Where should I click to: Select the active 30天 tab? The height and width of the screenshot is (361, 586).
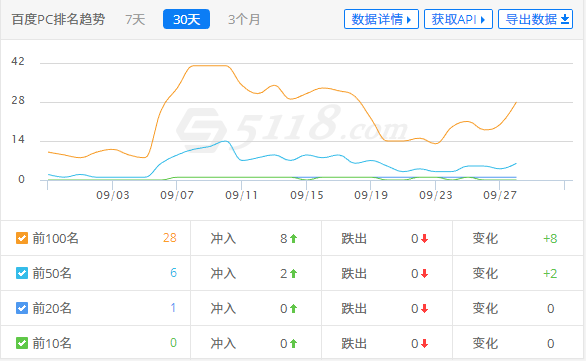point(186,19)
